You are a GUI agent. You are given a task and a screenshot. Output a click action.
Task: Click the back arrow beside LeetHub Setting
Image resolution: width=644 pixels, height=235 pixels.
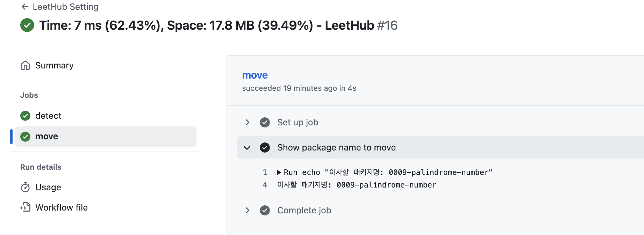[x=25, y=7]
